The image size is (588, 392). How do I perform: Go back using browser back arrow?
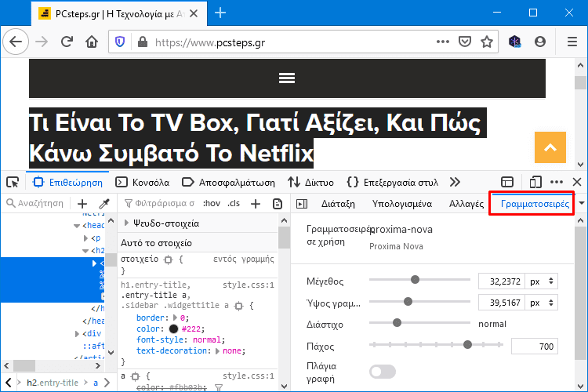[16, 42]
